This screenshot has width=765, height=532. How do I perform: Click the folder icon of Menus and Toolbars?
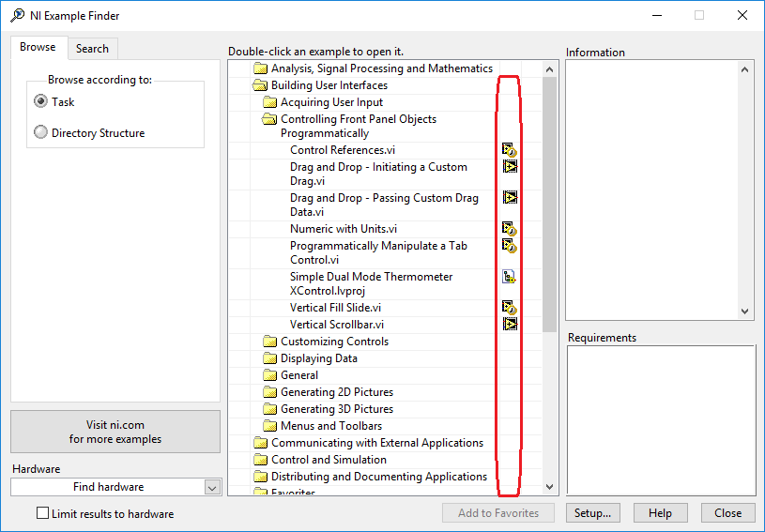click(x=269, y=426)
